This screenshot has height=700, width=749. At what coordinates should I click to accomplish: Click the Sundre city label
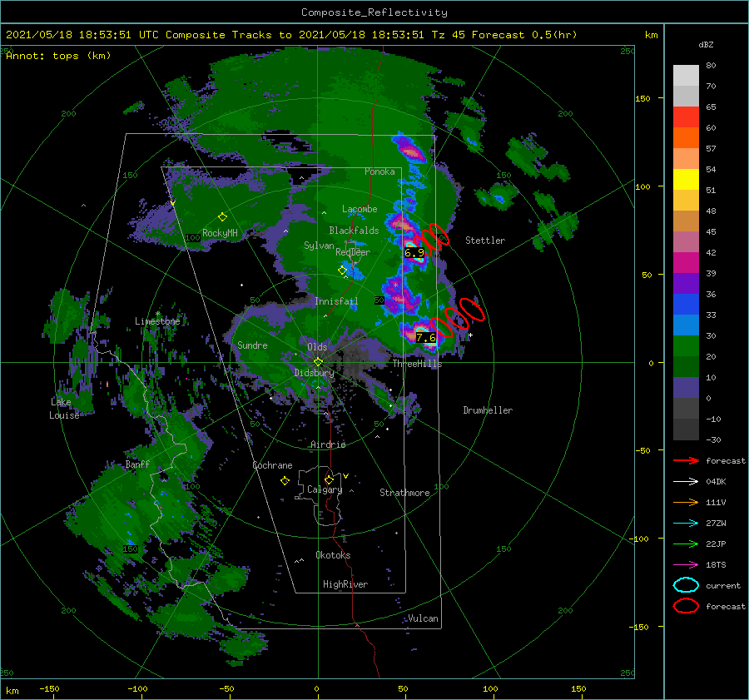pyautogui.click(x=252, y=345)
